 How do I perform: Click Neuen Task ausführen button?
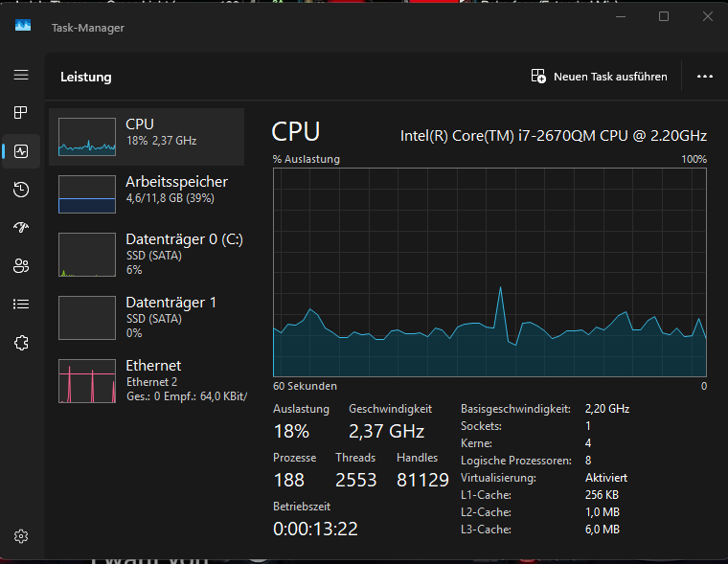pyautogui.click(x=599, y=77)
